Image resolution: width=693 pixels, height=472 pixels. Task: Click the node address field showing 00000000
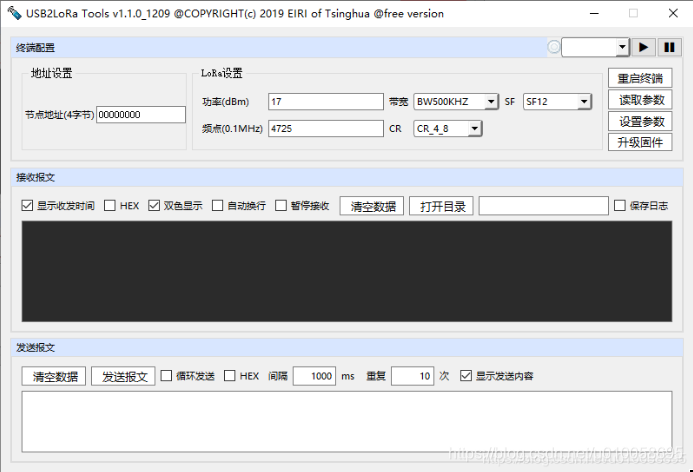click(141, 114)
